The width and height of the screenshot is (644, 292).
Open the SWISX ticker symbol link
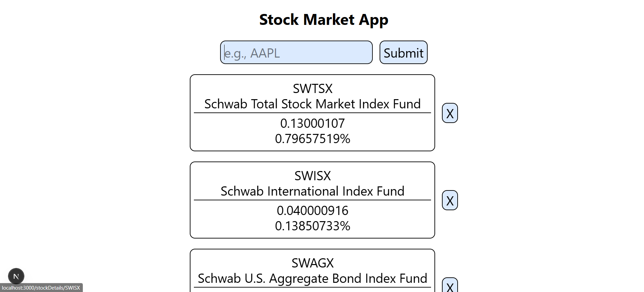point(312,176)
